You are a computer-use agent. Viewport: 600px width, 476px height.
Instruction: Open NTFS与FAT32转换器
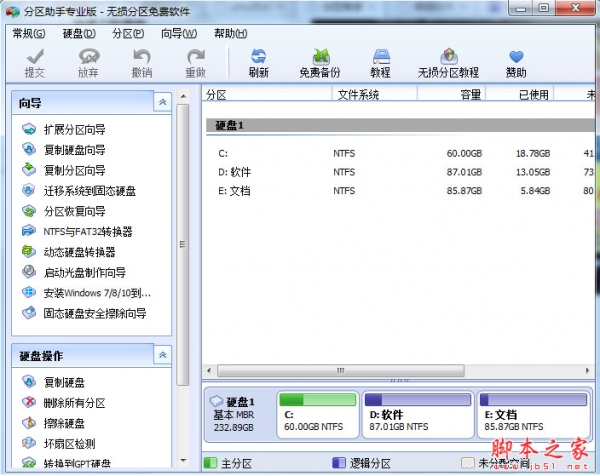[77, 231]
